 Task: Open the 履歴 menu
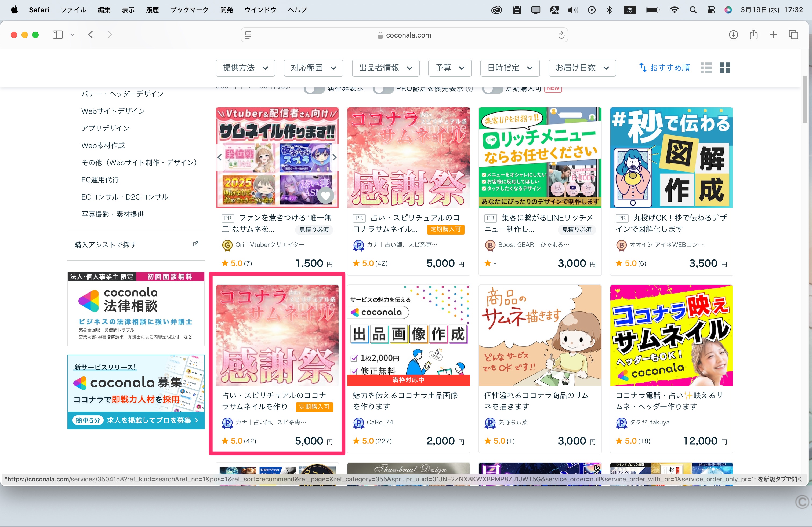click(153, 10)
